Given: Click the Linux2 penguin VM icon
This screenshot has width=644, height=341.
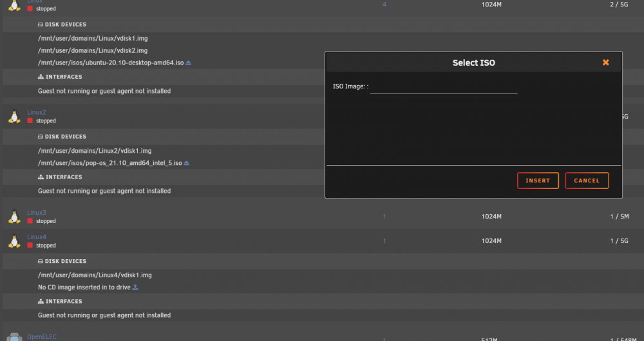Looking at the screenshot, I should 14,117.
